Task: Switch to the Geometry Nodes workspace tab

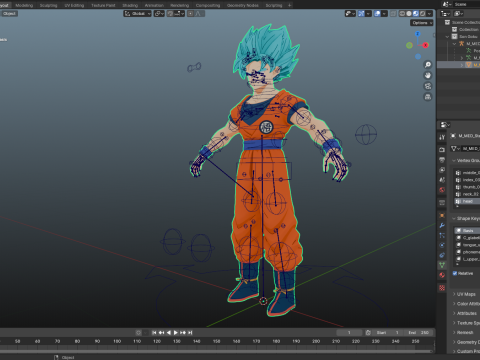Action: point(243,5)
